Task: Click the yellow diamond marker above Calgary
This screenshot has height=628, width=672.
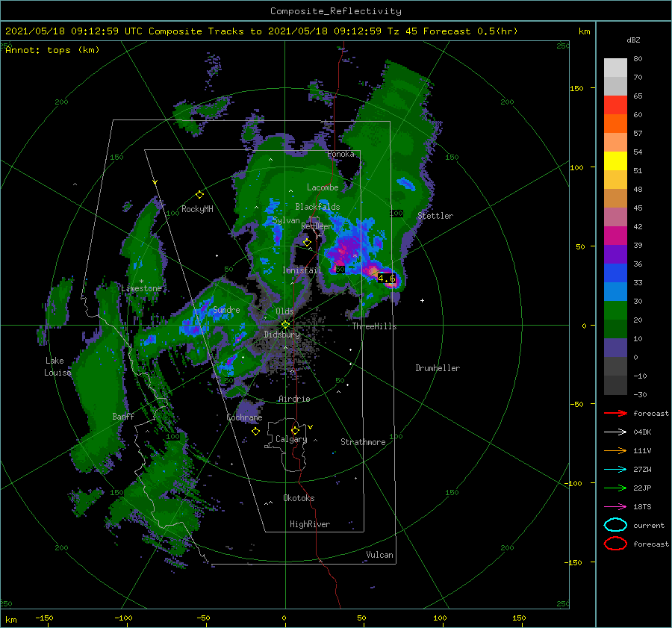Action: pos(295,430)
